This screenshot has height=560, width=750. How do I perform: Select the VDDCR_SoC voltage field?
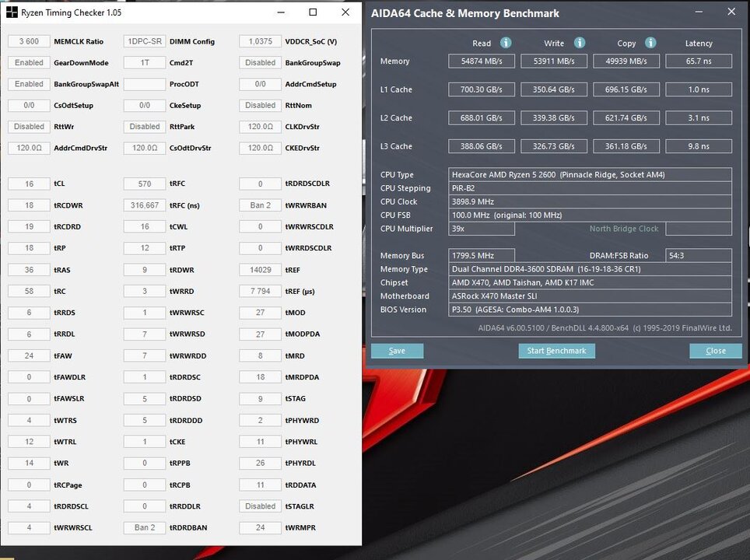[x=260, y=41]
